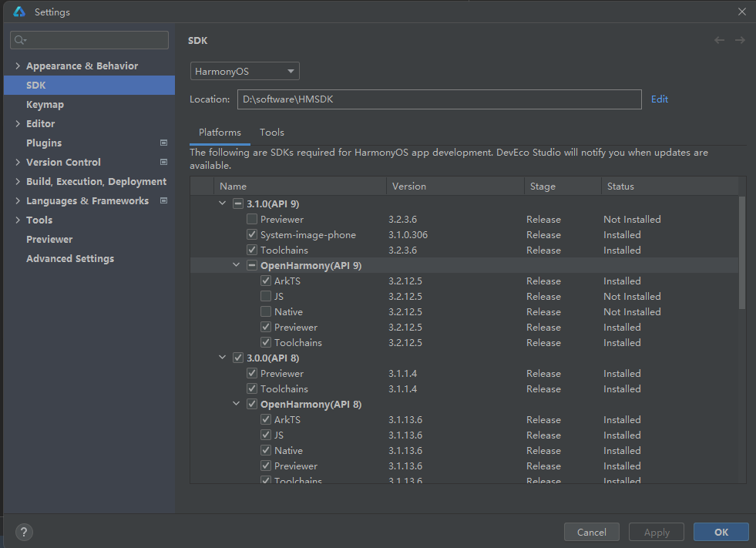The image size is (756, 548).
Task: Open Advanced Settings page
Action: pyautogui.click(x=70, y=258)
